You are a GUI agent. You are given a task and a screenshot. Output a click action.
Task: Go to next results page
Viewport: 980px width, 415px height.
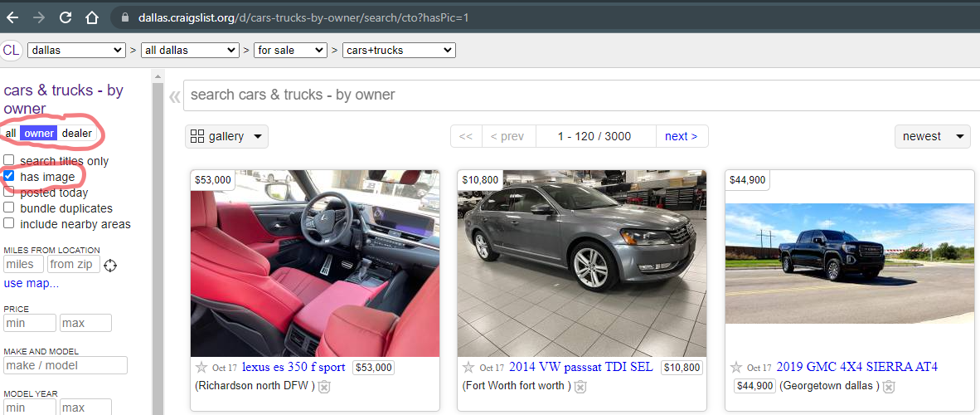(x=682, y=136)
